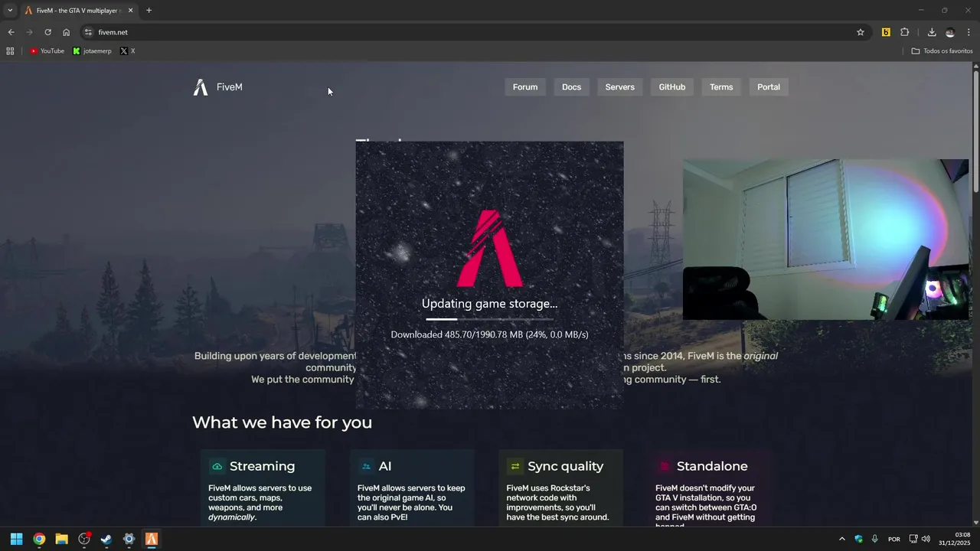Open the Windows Start menu

tap(16, 539)
